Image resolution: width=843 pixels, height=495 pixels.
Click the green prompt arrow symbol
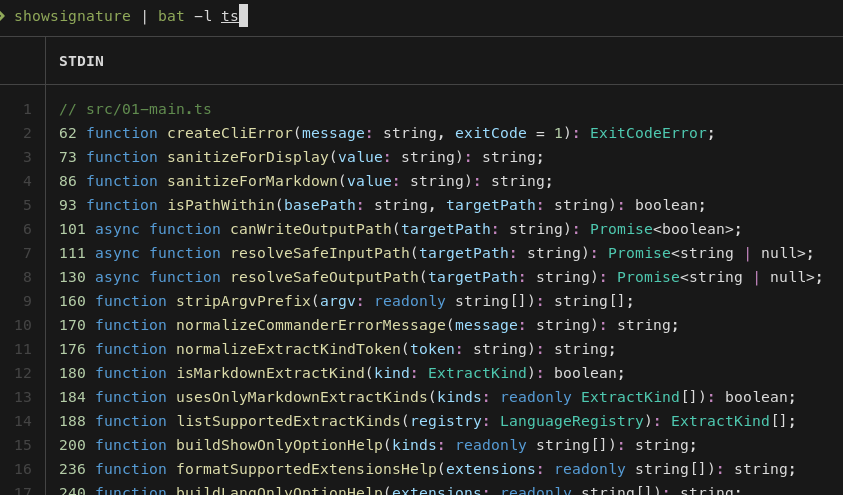[2, 16]
